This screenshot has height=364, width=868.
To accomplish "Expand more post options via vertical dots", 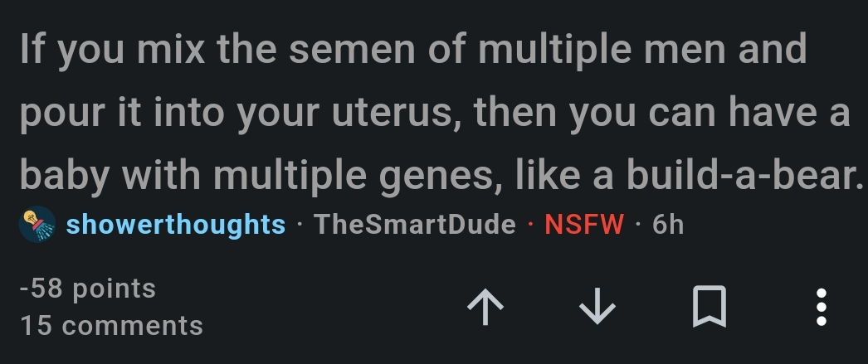I will [822, 307].
